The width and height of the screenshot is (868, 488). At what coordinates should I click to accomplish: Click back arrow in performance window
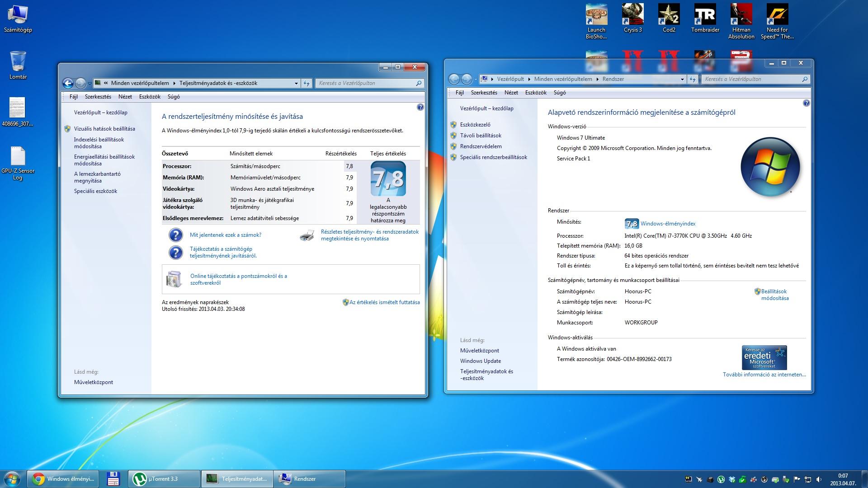[x=68, y=83]
